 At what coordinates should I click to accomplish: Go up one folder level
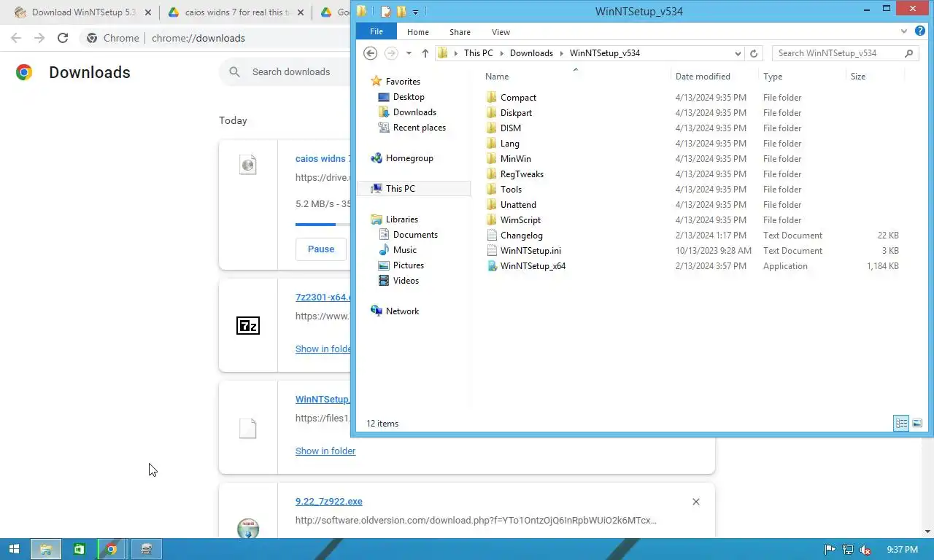point(425,53)
